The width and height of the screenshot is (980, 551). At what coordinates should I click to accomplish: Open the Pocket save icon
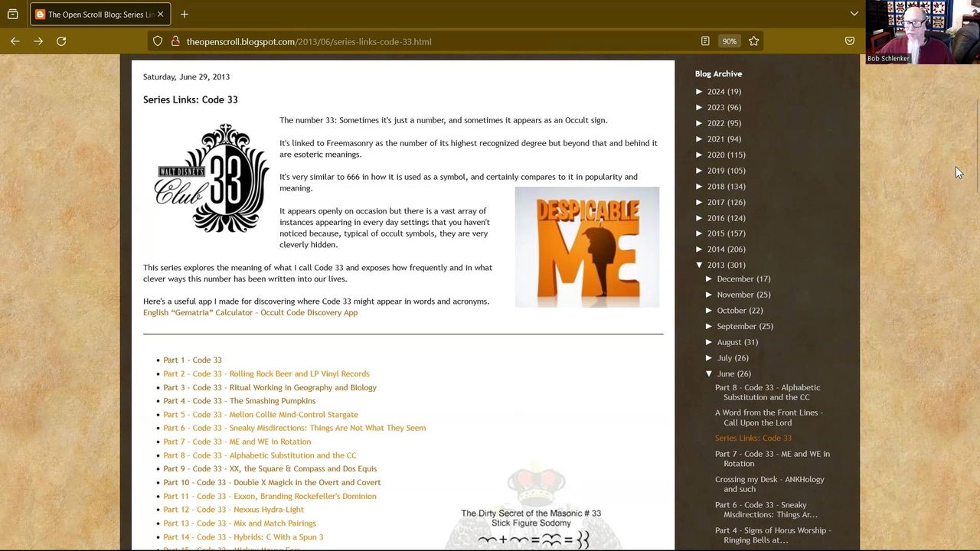pos(850,41)
